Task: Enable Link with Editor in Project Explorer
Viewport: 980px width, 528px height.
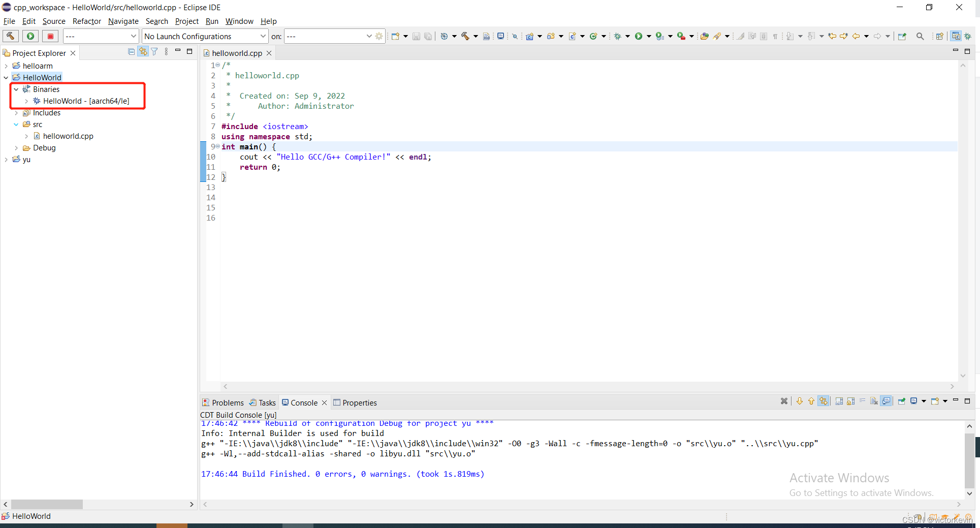Action: coord(143,51)
